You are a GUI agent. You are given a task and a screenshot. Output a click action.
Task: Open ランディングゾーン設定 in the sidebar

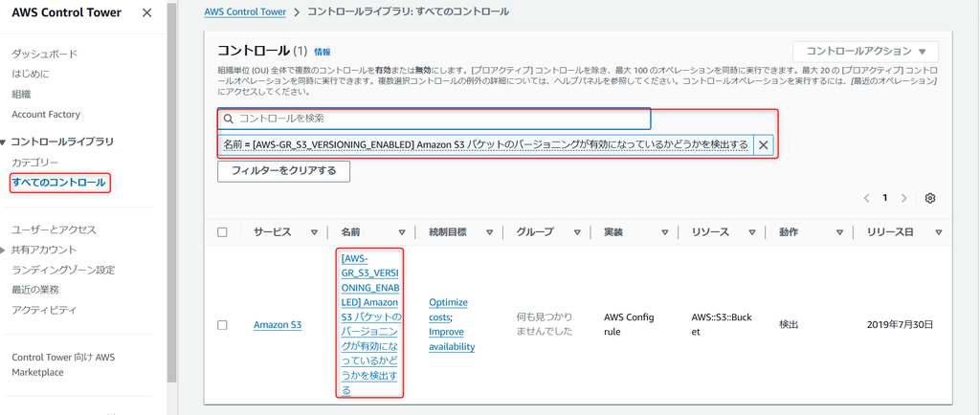click(63, 270)
